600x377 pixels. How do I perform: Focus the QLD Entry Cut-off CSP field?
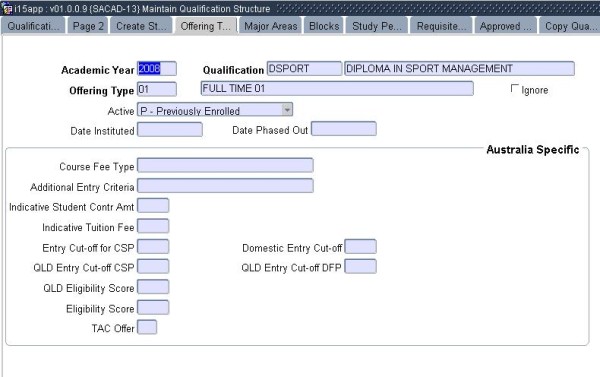click(x=153, y=266)
